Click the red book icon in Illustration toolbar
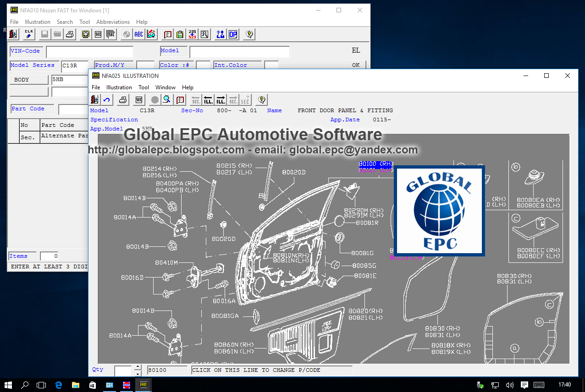585x392 pixels. (x=180, y=99)
